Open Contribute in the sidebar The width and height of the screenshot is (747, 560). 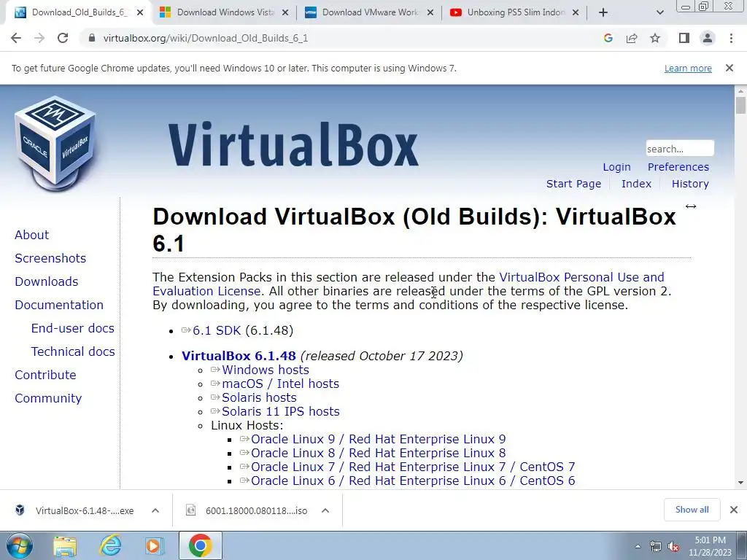click(x=45, y=375)
